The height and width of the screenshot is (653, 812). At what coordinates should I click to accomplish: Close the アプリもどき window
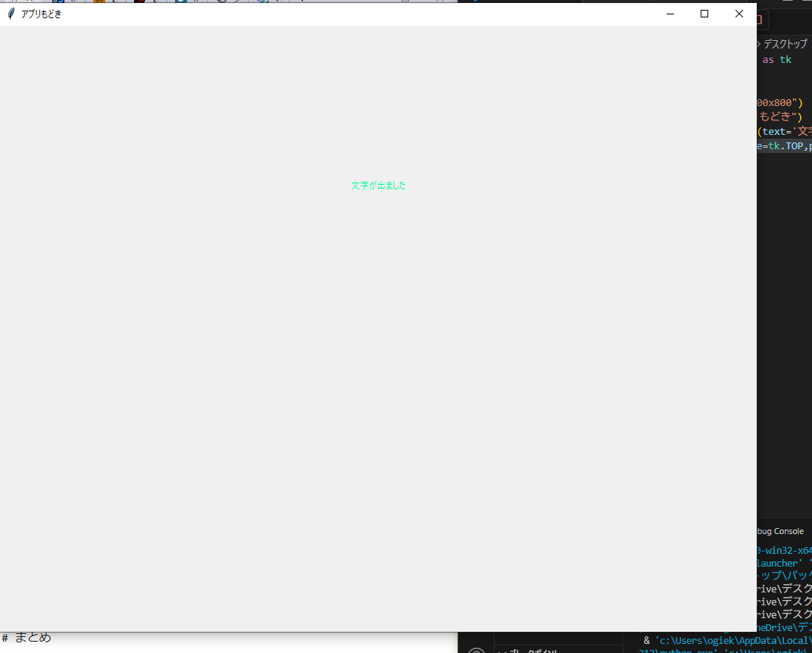[739, 14]
